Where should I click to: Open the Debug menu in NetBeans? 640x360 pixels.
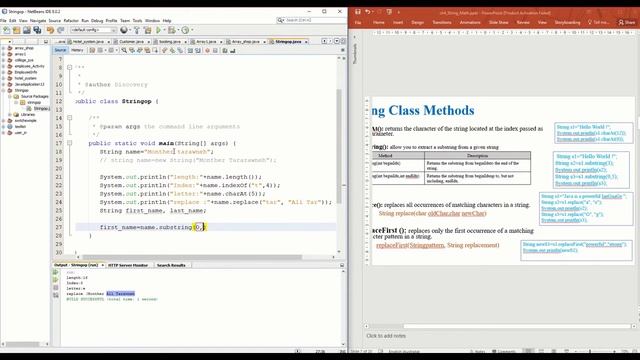pyautogui.click(x=97, y=20)
